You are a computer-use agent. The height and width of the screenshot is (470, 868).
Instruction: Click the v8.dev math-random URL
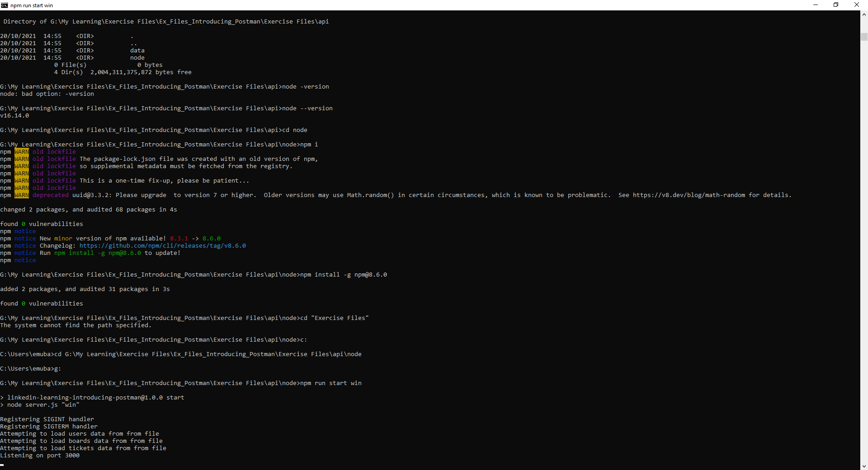(689, 195)
